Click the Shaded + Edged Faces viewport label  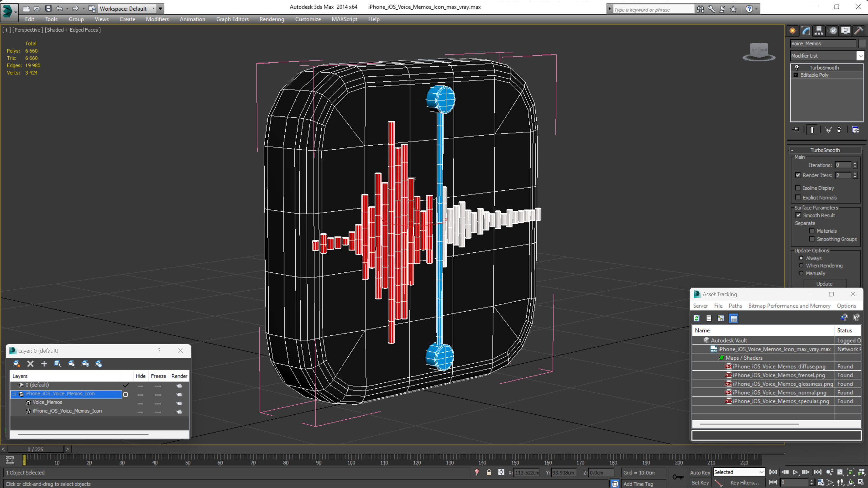pos(73,29)
